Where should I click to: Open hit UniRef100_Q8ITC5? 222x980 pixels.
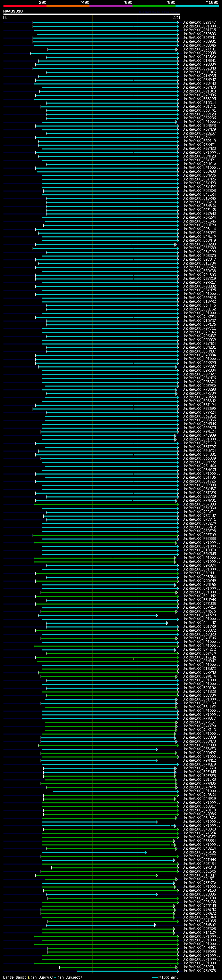coord(199,30)
